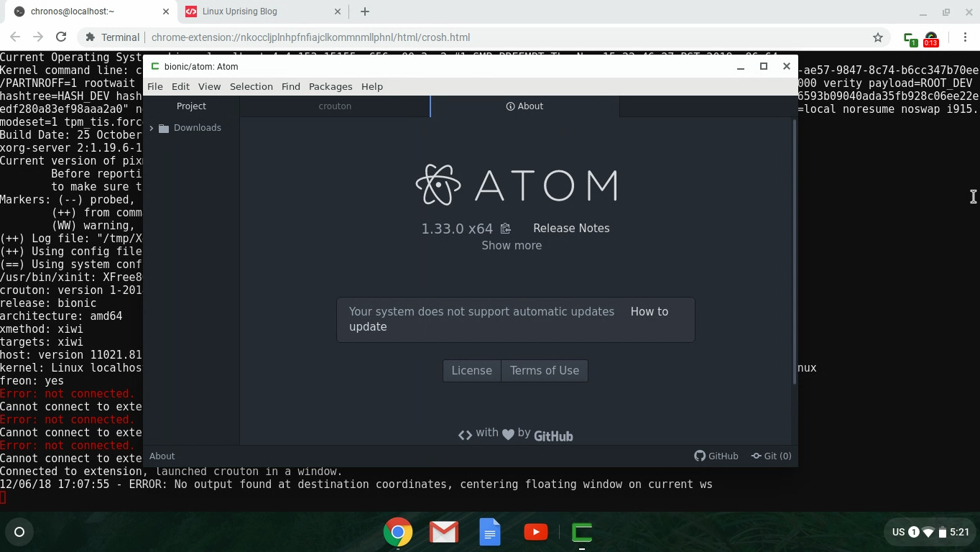Copy Atom version using the clipboard icon
This screenshot has height=552, width=980.
pyautogui.click(x=505, y=228)
